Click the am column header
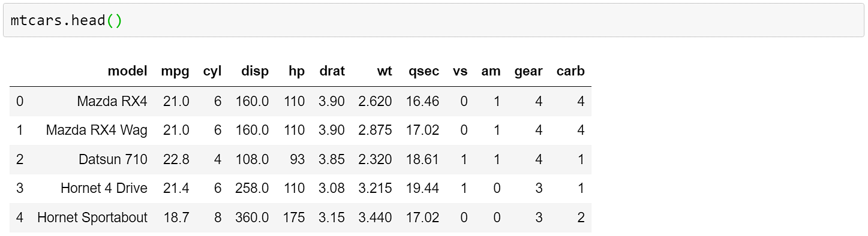The width and height of the screenshot is (868, 236). [491, 71]
